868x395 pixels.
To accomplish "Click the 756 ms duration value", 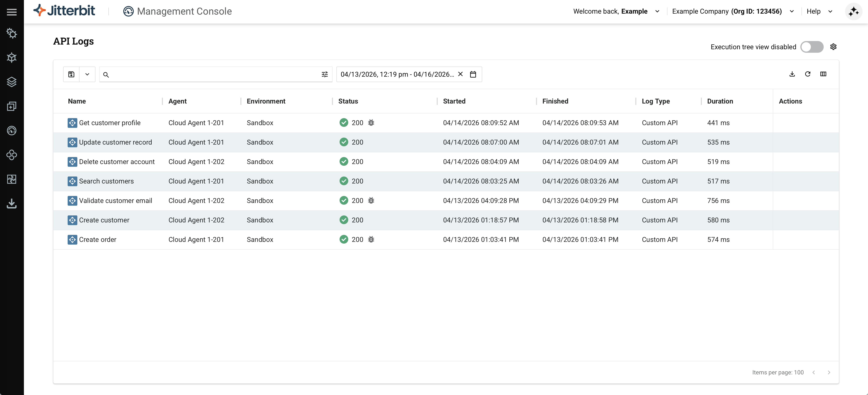I will [x=718, y=200].
